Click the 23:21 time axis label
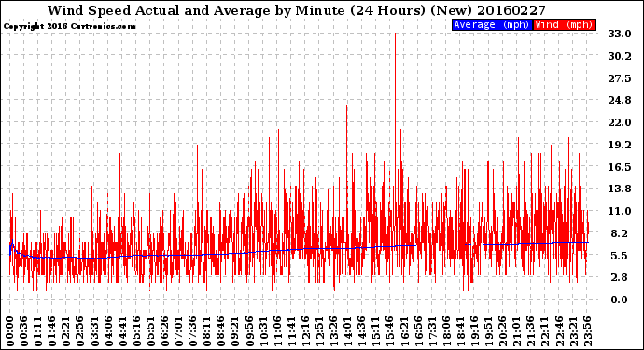 574,331
